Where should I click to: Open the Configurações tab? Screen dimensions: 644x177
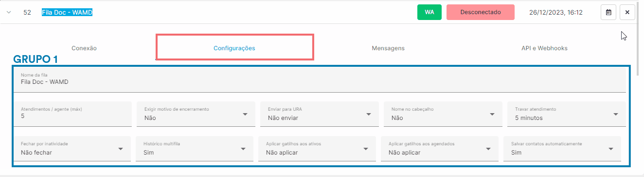coord(234,48)
